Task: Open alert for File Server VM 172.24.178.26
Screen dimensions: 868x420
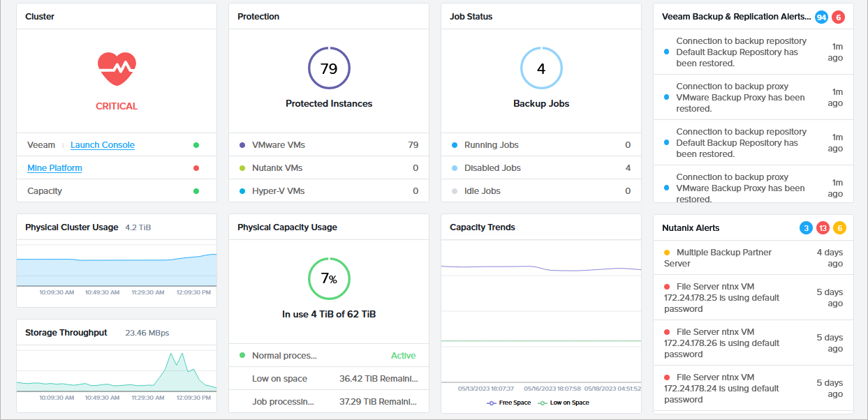Action: click(753, 343)
